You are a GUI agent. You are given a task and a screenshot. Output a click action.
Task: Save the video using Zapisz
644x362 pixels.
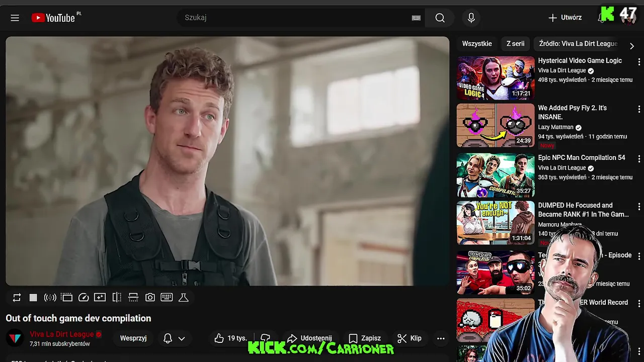(365, 338)
